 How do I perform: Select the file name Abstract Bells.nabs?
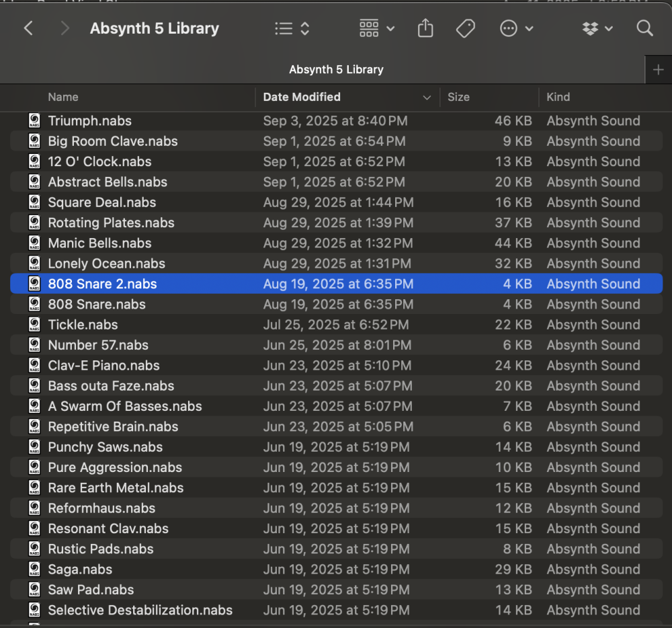click(x=108, y=182)
